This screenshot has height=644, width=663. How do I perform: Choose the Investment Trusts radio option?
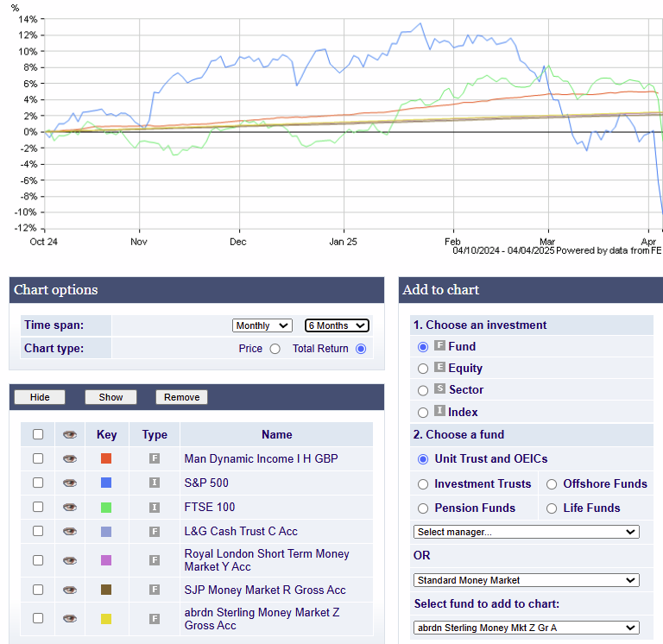423,484
